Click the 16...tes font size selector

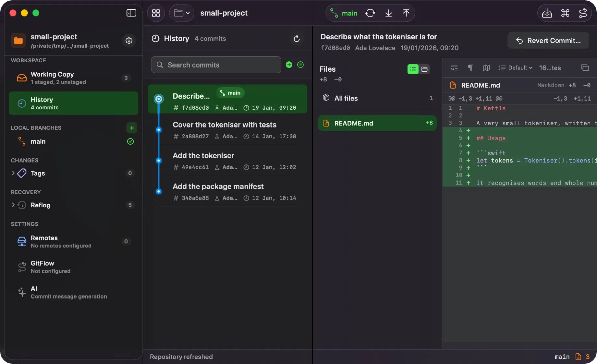pyautogui.click(x=550, y=68)
